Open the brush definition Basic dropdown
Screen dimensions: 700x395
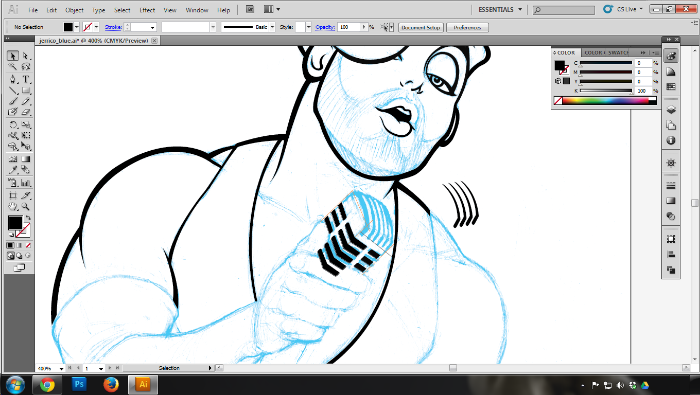coord(272,27)
